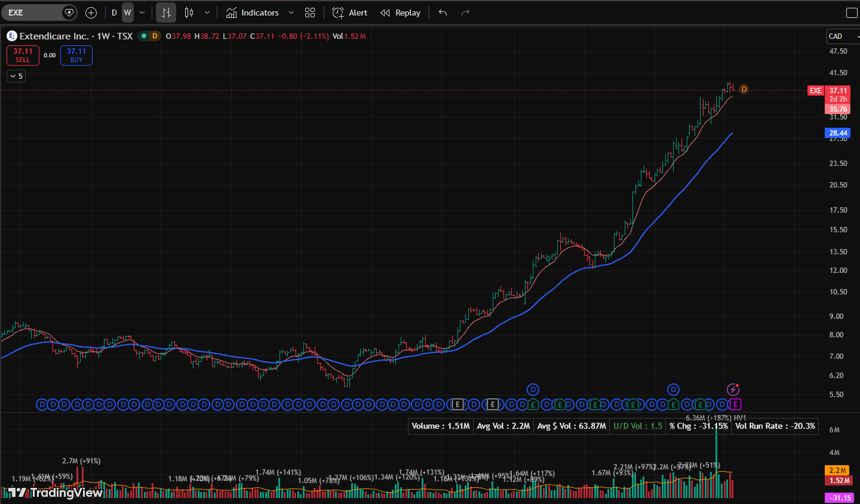This screenshot has height=504, width=860.
Task: Open Compare or Add Symbol with the plus icon
Action: 91,13
